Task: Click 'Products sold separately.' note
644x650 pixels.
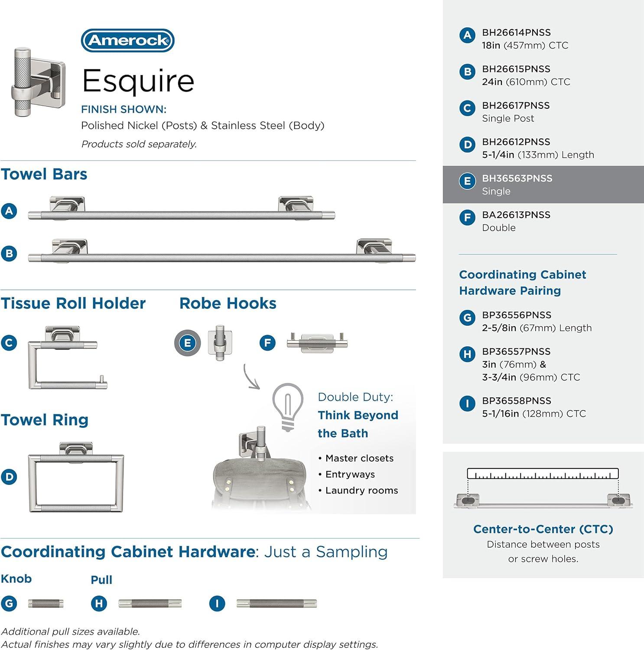Action: 139,144
